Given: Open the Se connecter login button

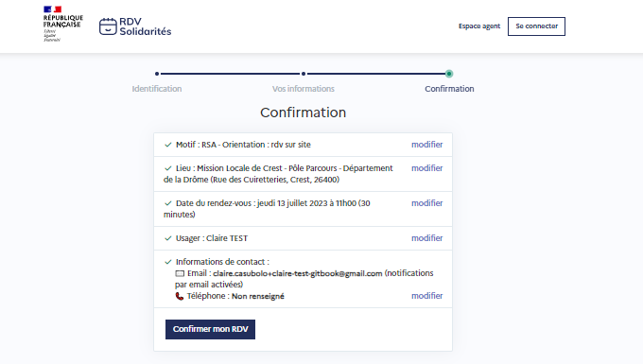Looking at the screenshot, I should coord(536,26).
